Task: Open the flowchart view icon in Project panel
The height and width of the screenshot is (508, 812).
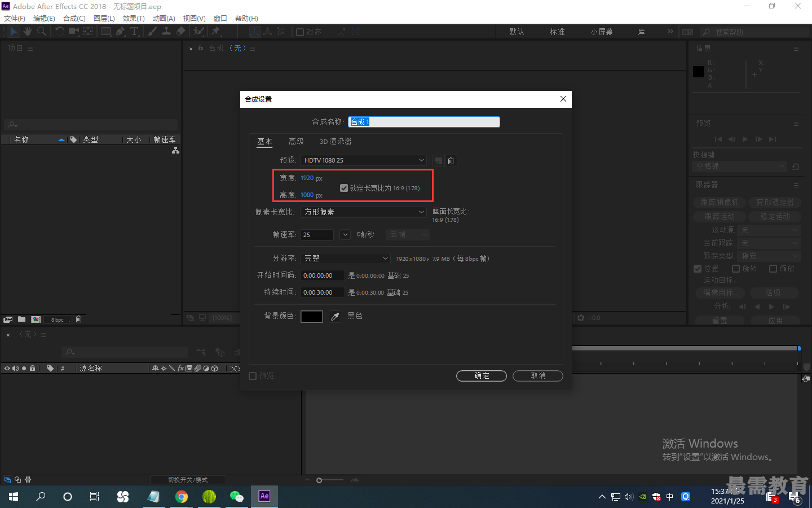Action: [x=176, y=150]
